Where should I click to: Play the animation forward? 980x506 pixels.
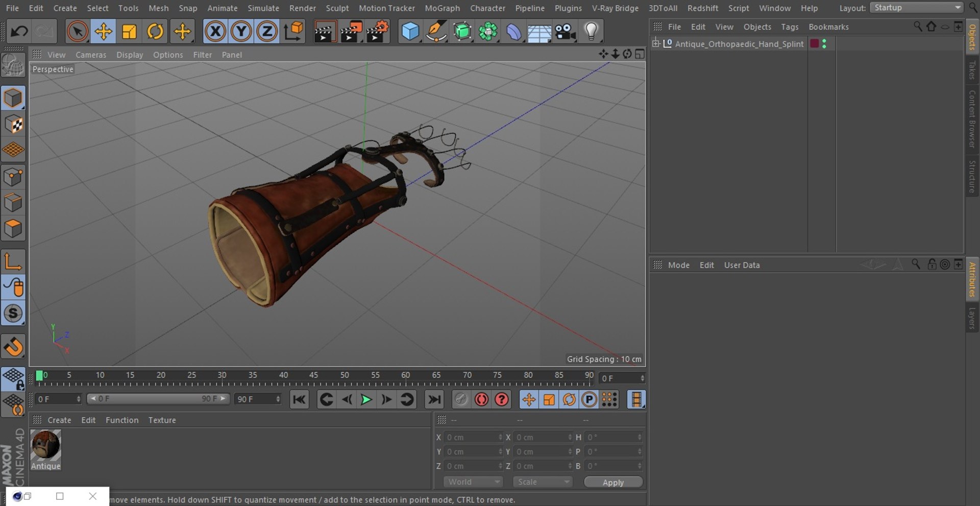[366, 399]
